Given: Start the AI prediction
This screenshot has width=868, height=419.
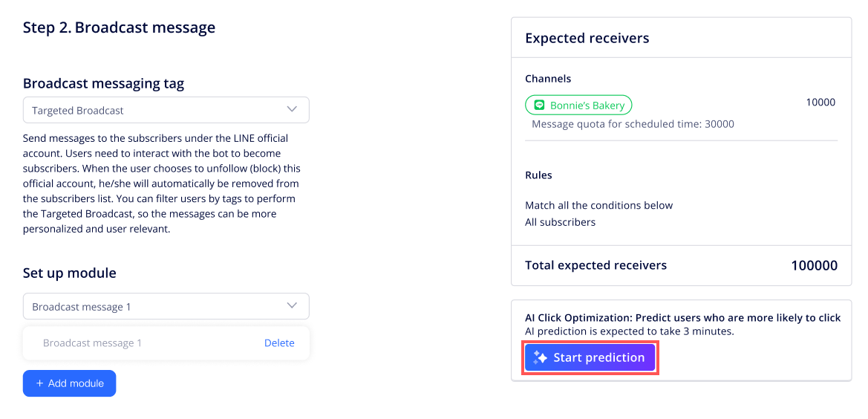Looking at the screenshot, I should pos(590,357).
